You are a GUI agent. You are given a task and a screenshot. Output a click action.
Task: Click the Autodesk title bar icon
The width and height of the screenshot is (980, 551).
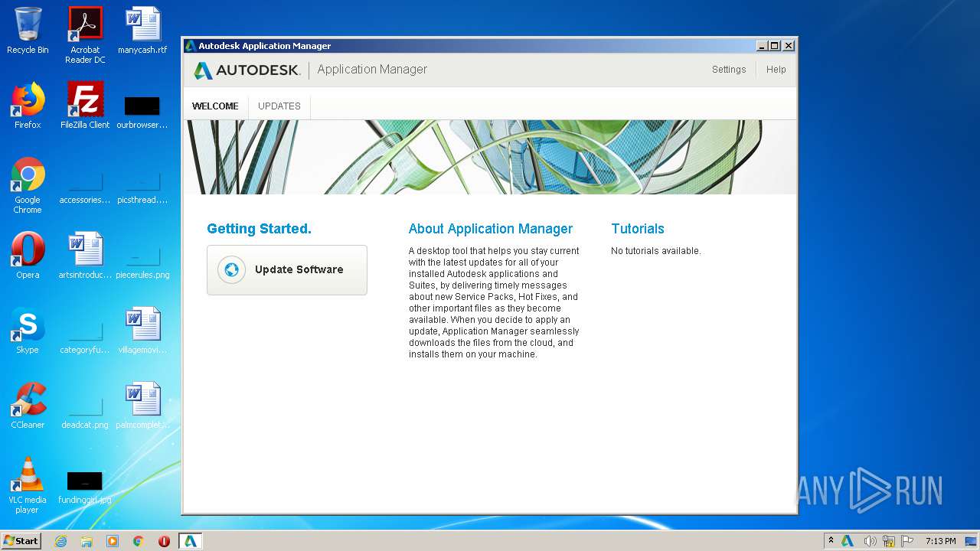(x=191, y=46)
